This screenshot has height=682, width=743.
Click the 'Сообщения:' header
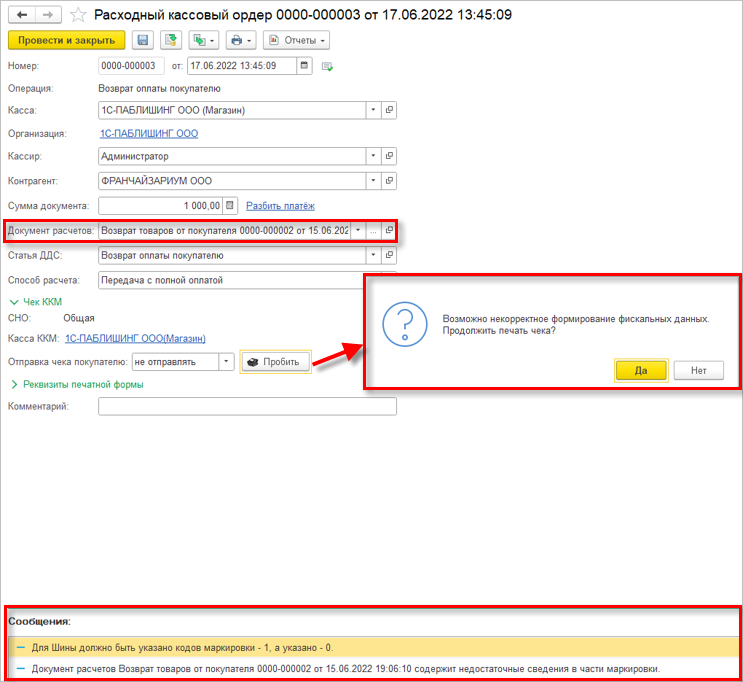[x=39, y=621]
